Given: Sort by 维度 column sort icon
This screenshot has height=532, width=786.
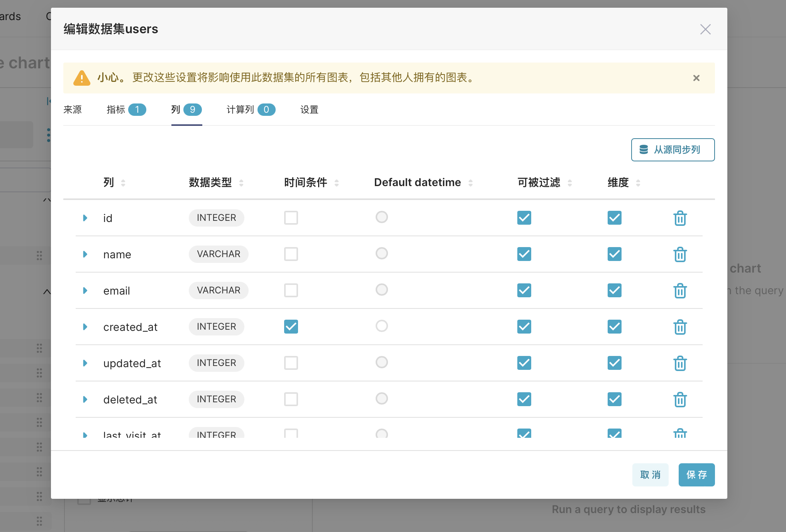Looking at the screenshot, I should coord(638,183).
